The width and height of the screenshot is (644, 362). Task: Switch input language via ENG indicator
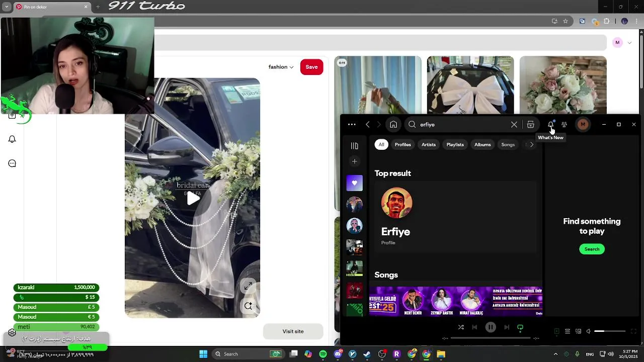pyautogui.click(x=590, y=354)
